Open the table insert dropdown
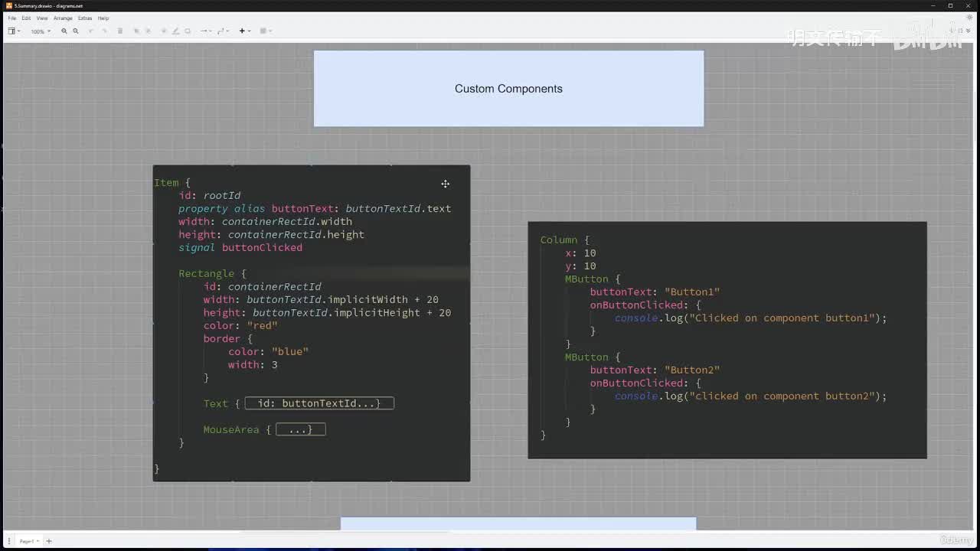Image resolution: width=980 pixels, height=551 pixels. 266,31
